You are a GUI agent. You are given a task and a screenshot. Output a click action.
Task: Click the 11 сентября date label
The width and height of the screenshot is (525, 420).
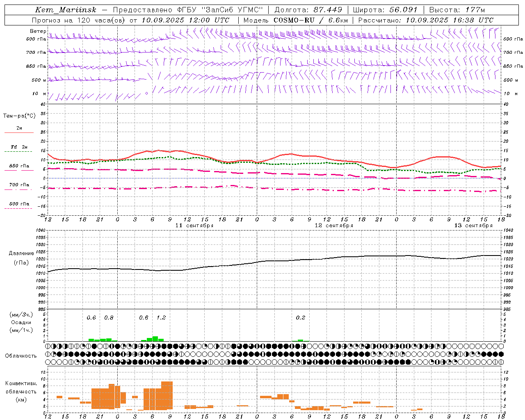194,226
